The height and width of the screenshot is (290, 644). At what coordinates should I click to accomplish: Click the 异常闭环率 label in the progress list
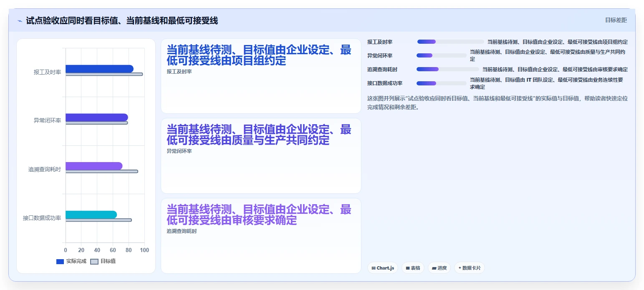pos(380,56)
